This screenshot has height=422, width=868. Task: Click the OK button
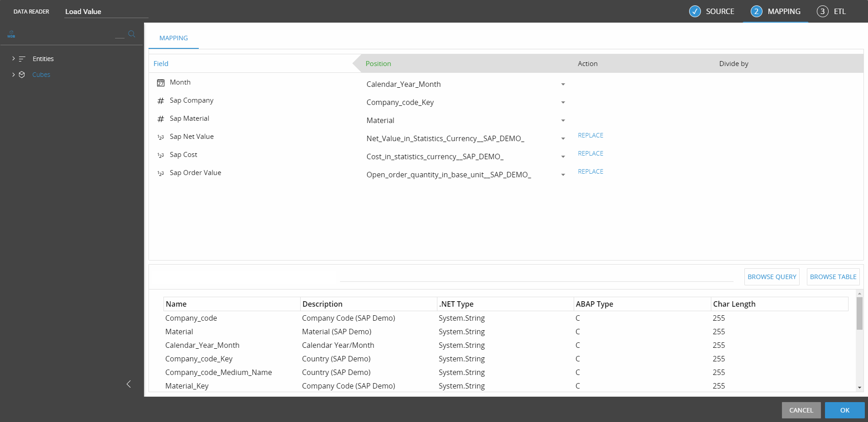tap(844, 410)
